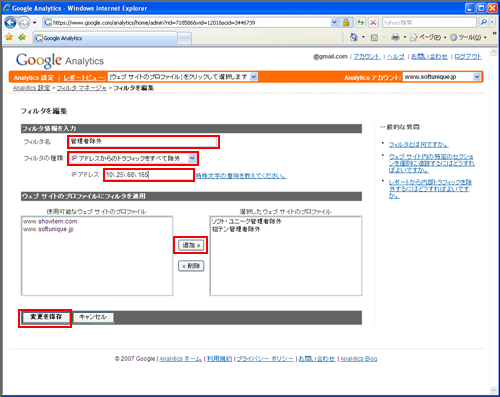Click the page scrollbar down arrow
This screenshot has height=397, width=500.
(x=494, y=390)
